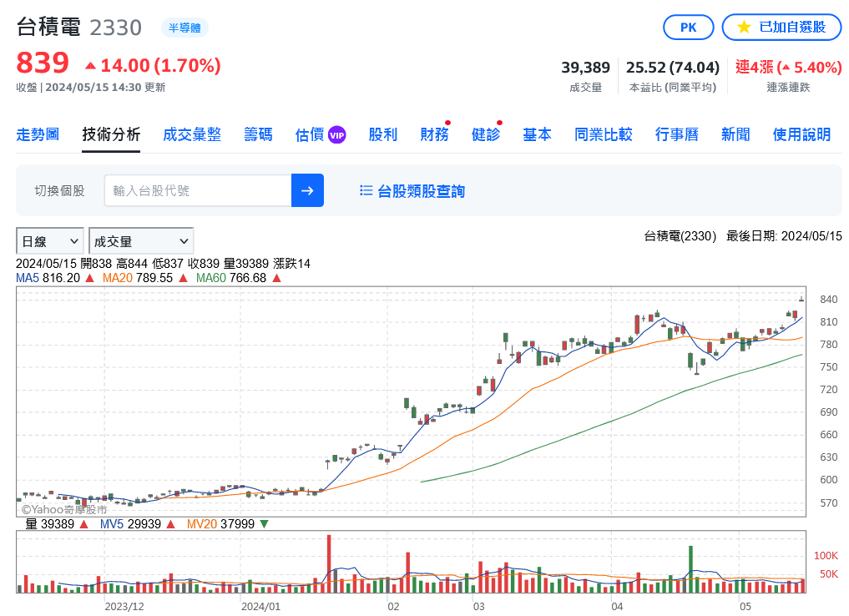This screenshot has width=849, height=616.
Task: Open the 使用說明 link
Action: coord(801,134)
